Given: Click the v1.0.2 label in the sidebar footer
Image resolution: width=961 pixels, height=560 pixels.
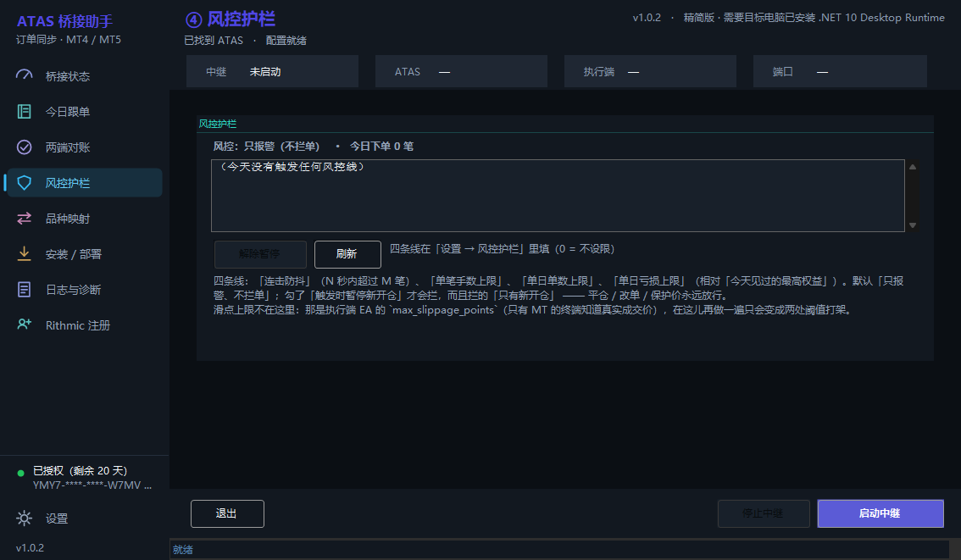Looking at the screenshot, I should (30, 548).
